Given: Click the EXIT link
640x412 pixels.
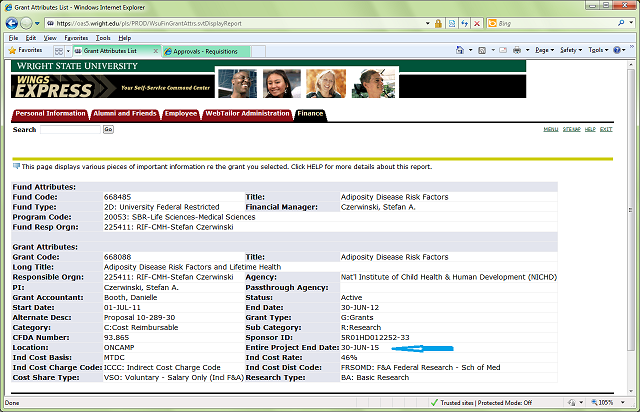Looking at the screenshot, I should (606, 129).
